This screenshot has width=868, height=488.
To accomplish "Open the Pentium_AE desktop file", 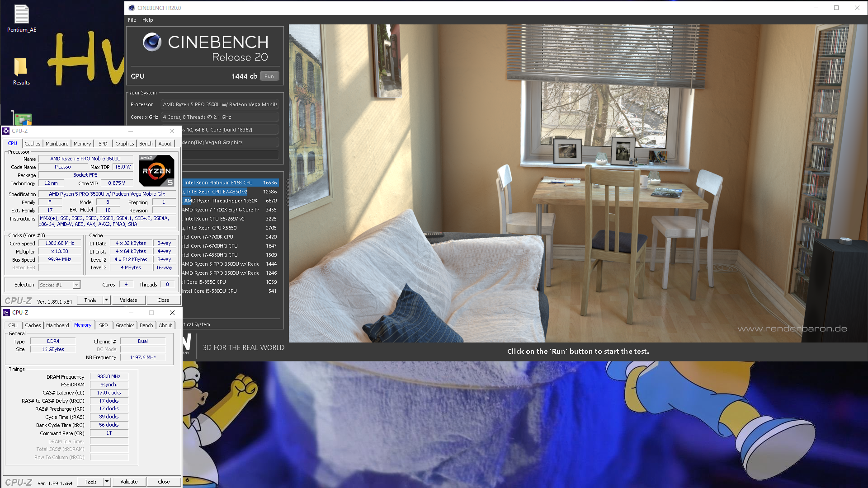I will coord(21,18).
